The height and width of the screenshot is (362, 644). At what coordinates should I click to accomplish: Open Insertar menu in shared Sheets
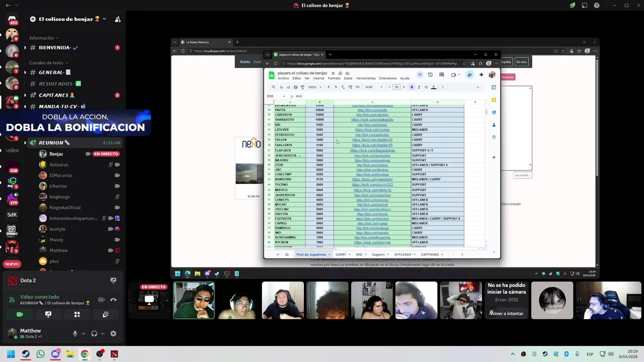pos(319,78)
